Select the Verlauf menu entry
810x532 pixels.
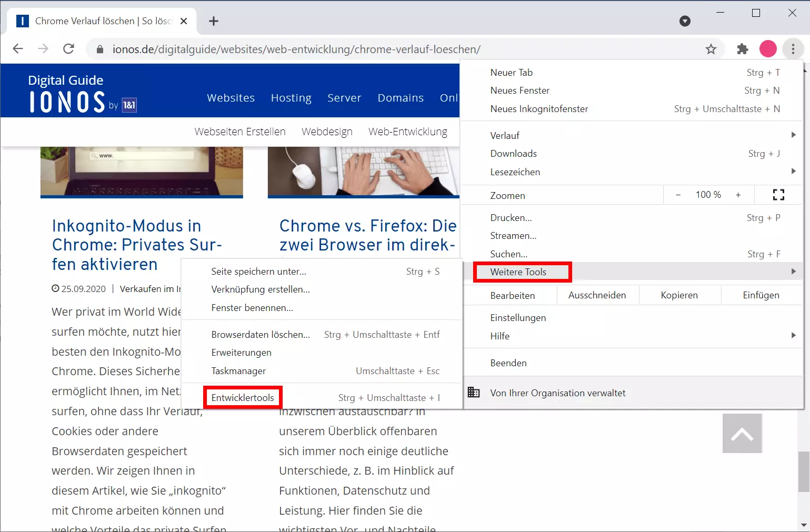point(632,136)
